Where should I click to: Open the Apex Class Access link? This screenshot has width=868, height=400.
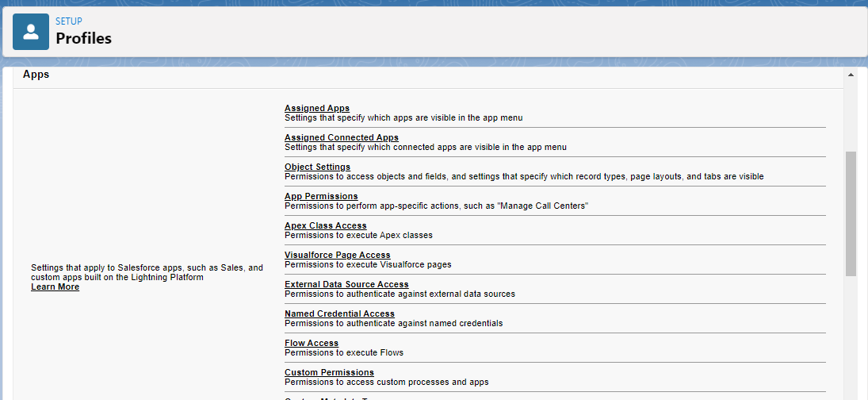pyautogui.click(x=326, y=225)
